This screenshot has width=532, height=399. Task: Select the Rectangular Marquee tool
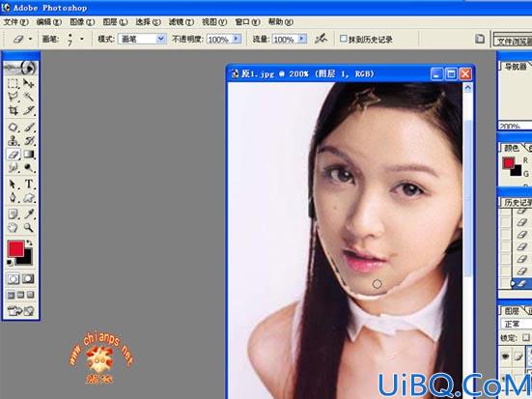click(13, 83)
